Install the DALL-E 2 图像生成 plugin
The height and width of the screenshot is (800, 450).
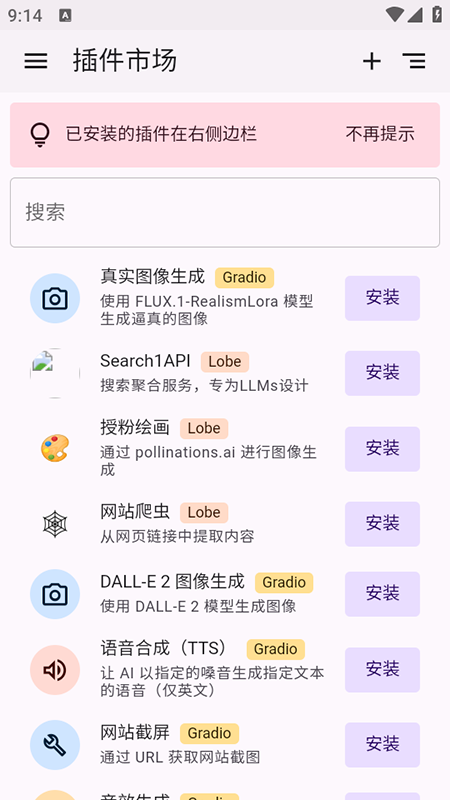[x=382, y=594]
